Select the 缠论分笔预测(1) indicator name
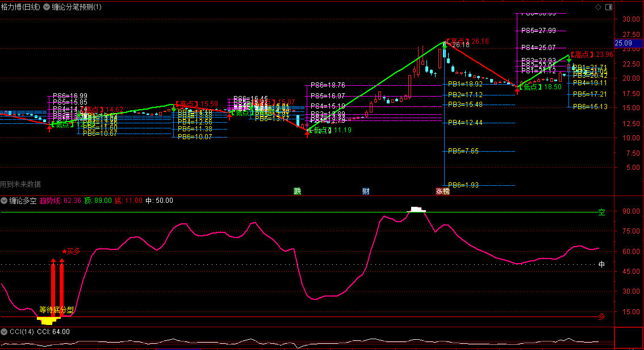Viewport: 644px width, 350px height. tap(77, 7)
